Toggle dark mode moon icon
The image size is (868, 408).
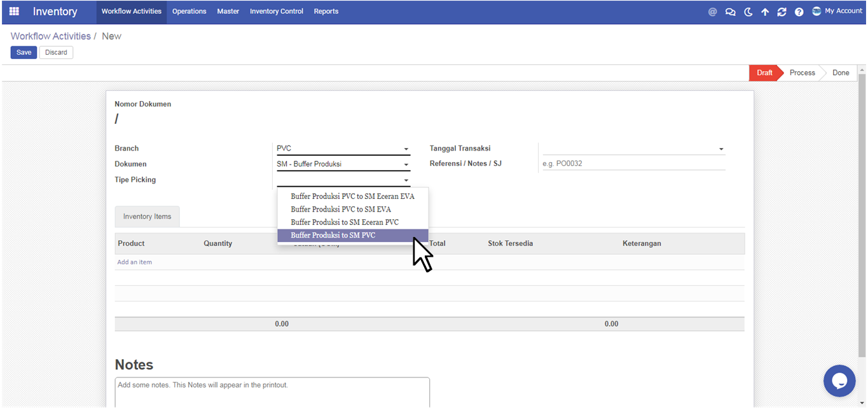coord(748,11)
